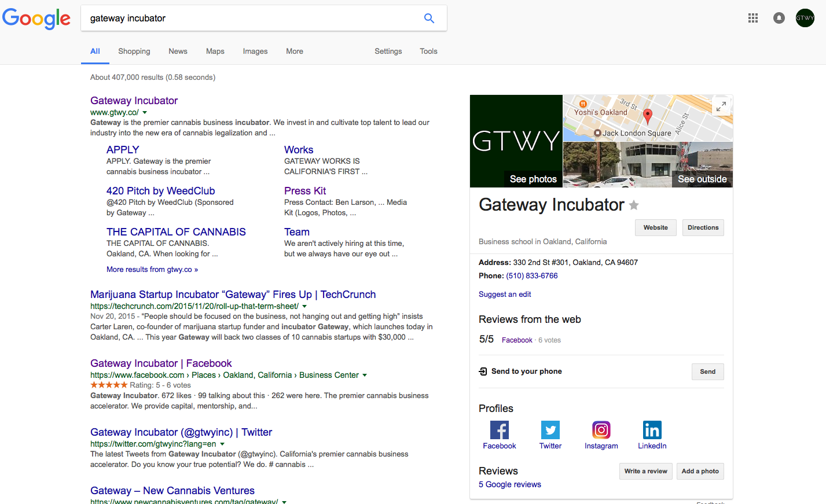
Task: Send the listing to your phone
Action: (708, 371)
